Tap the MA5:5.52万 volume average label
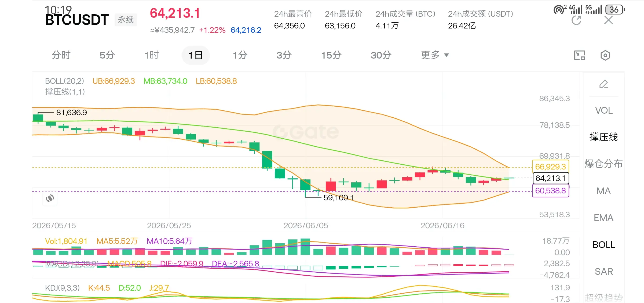 [x=117, y=241]
